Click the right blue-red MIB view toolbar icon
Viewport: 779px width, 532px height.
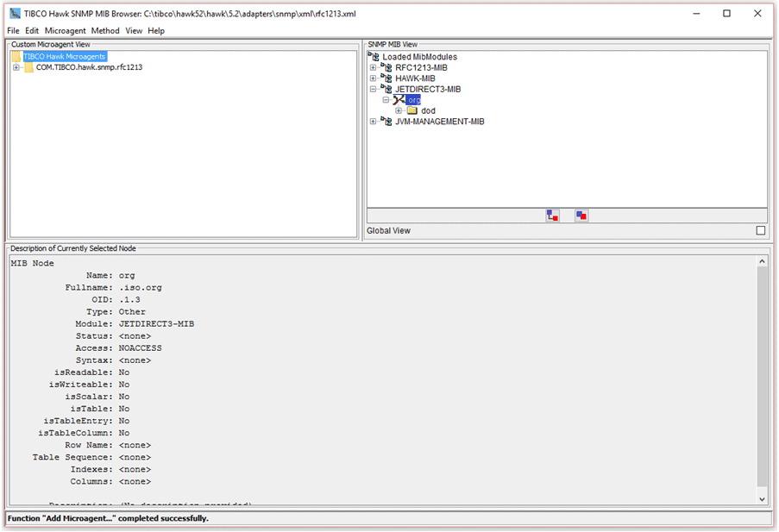click(x=581, y=216)
